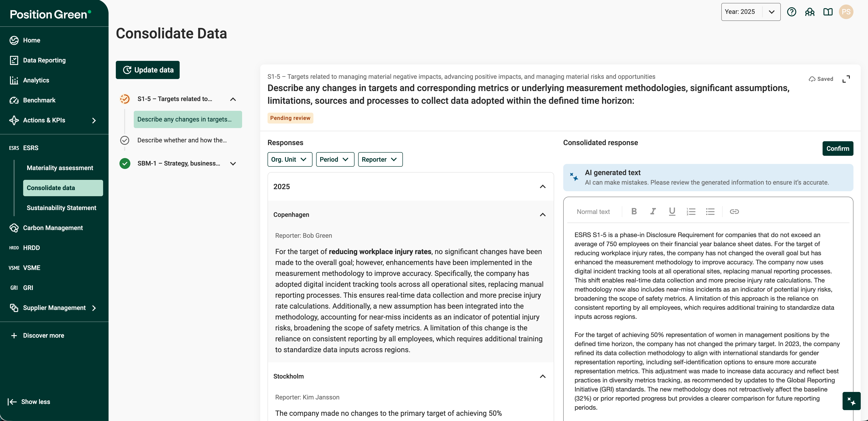Expand the SBM-1 Strategy section
Image resolution: width=868 pixels, height=421 pixels.
coord(233,164)
